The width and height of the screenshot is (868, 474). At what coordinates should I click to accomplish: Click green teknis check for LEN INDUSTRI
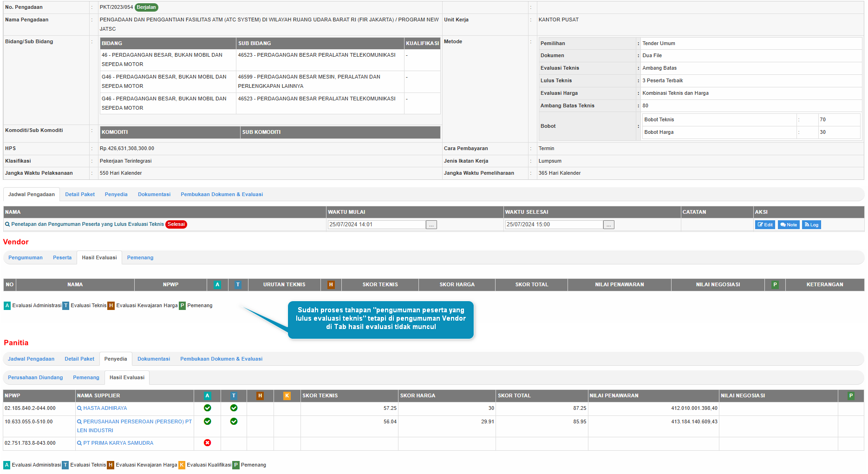(x=234, y=421)
